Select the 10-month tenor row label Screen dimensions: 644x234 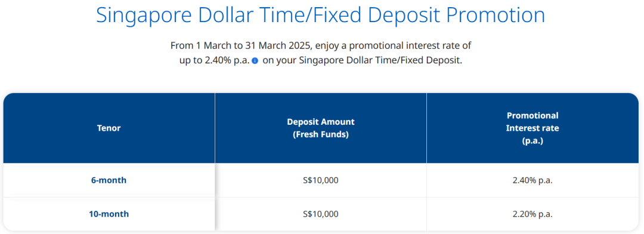click(109, 214)
